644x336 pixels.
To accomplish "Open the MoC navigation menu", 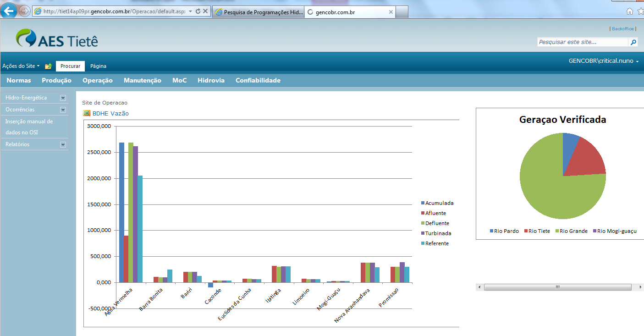I will pyautogui.click(x=180, y=80).
